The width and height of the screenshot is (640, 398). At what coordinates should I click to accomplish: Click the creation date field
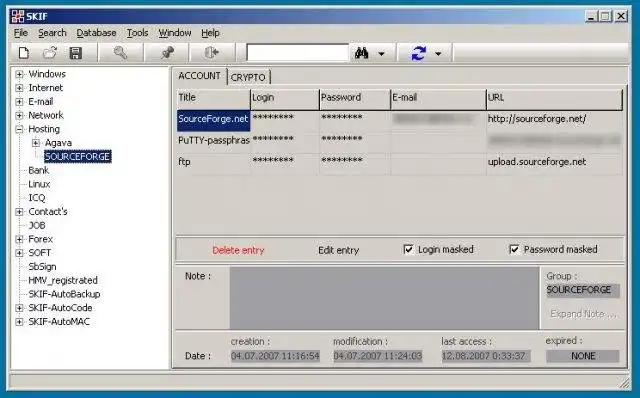pos(275,356)
